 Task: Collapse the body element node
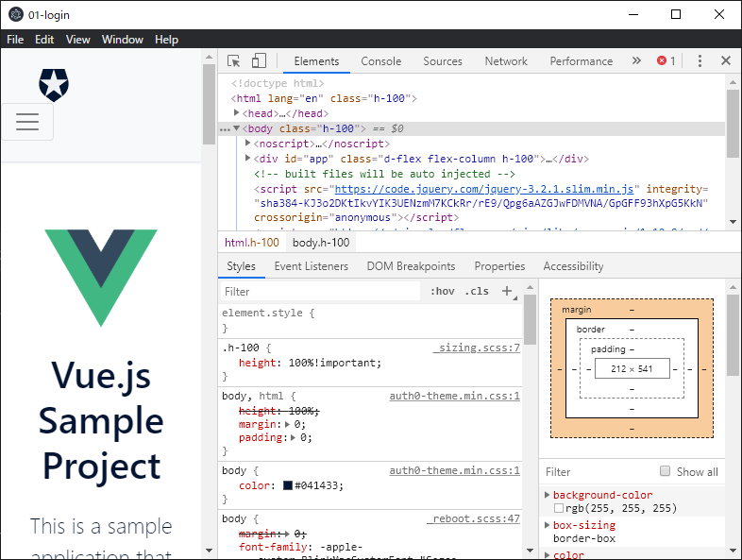pos(236,127)
